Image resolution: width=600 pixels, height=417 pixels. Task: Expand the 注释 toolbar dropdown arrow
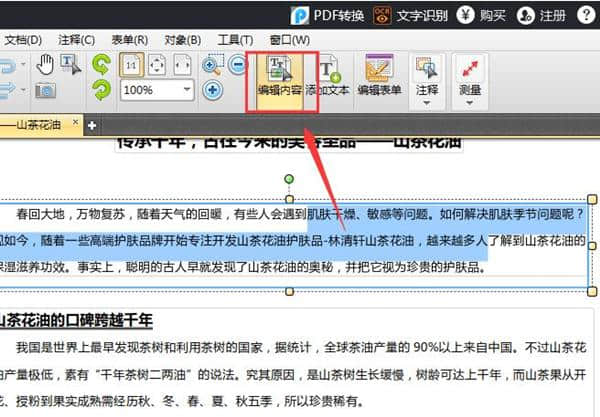tap(427, 103)
